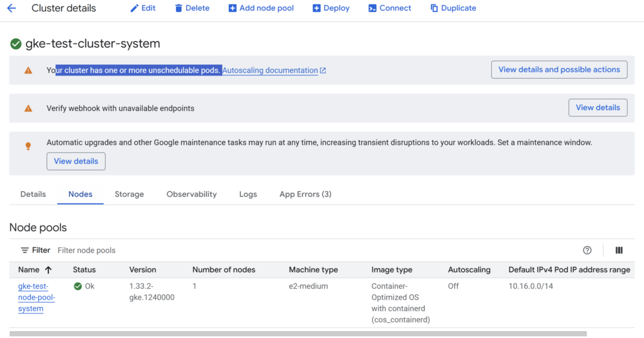Click the horizontal table scrollbar
The height and width of the screenshot is (338, 644).
[298, 334]
